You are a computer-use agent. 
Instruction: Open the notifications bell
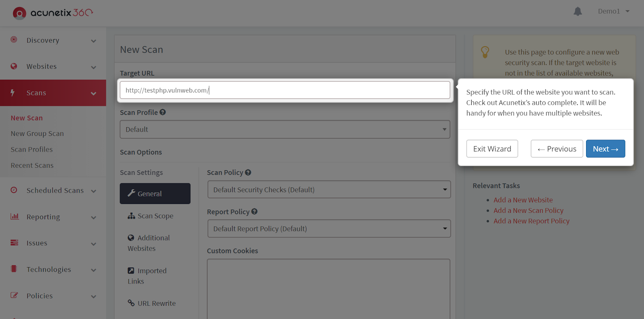[578, 11]
